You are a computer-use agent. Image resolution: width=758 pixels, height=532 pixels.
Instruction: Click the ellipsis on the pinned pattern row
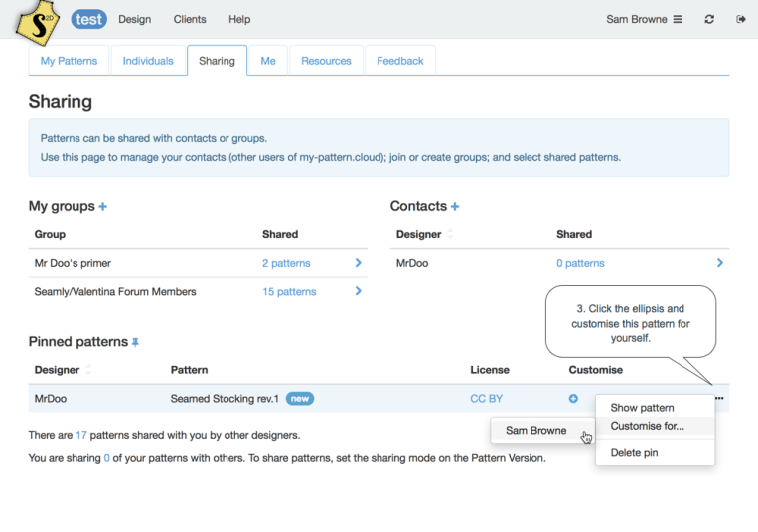[x=718, y=398]
